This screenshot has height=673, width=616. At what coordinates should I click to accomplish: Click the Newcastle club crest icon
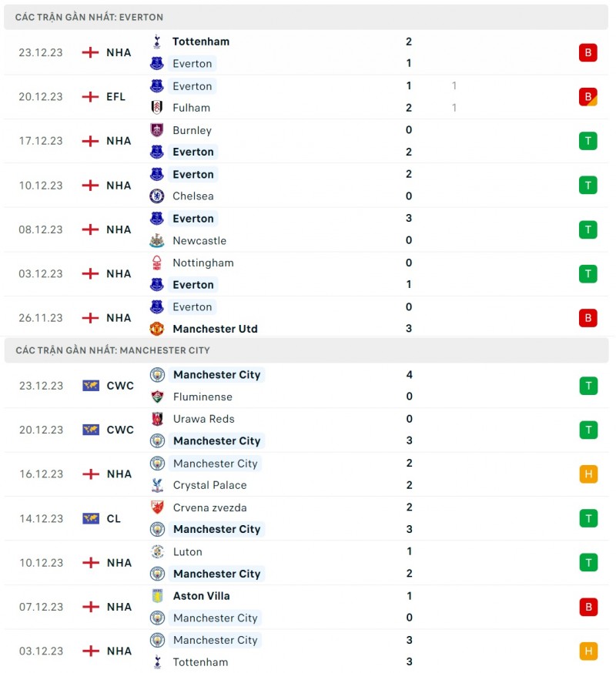pos(157,240)
